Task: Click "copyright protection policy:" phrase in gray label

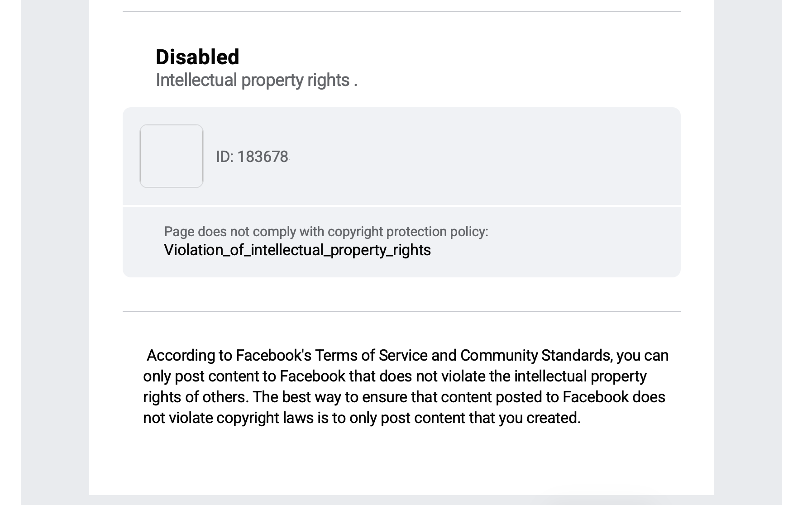Action: tap(407, 232)
